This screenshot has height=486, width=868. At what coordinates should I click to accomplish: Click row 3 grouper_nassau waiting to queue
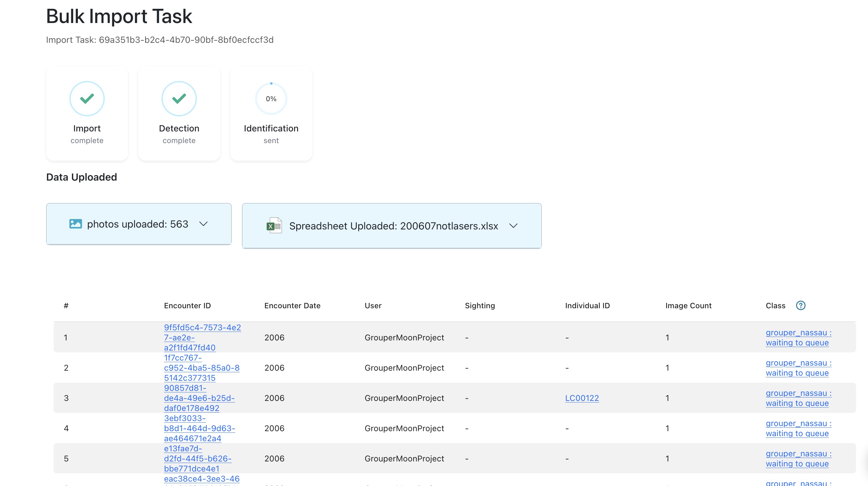798,398
